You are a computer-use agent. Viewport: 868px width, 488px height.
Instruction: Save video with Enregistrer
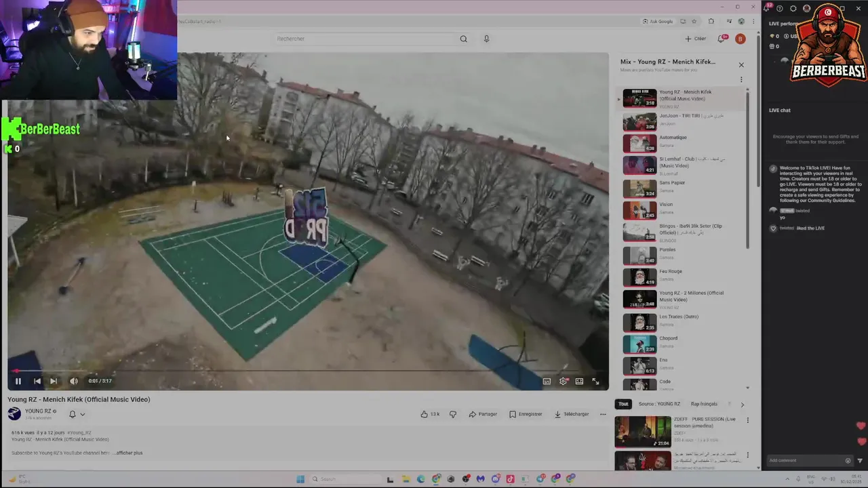[x=526, y=414]
